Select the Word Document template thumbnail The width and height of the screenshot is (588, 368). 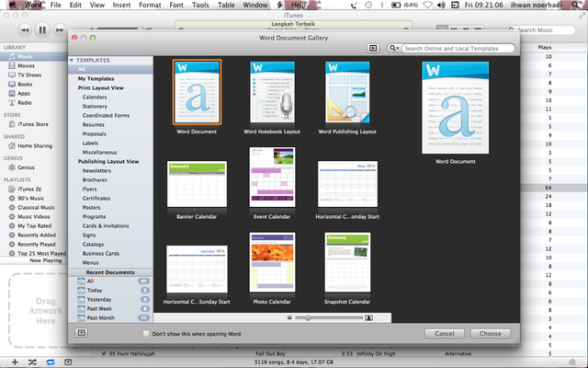pyautogui.click(x=197, y=92)
